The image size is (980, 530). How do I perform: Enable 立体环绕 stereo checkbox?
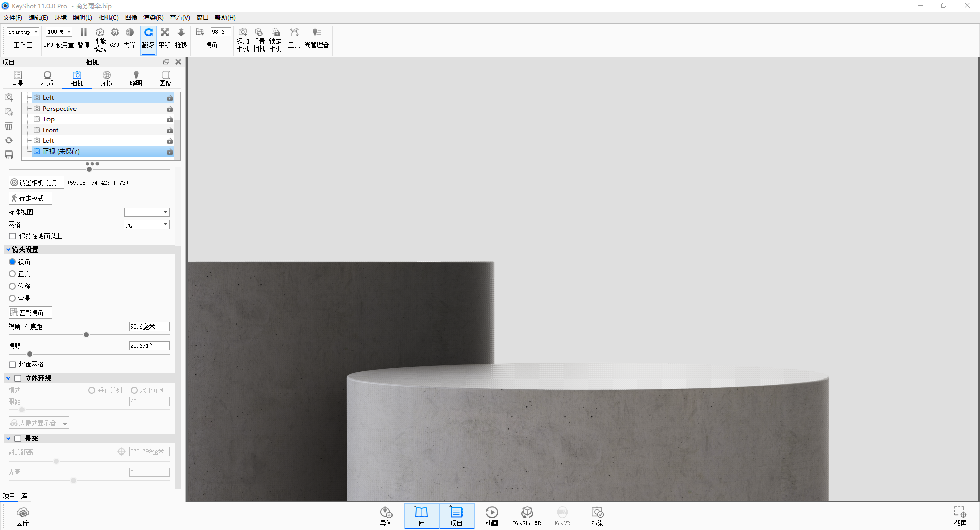[x=18, y=378]
